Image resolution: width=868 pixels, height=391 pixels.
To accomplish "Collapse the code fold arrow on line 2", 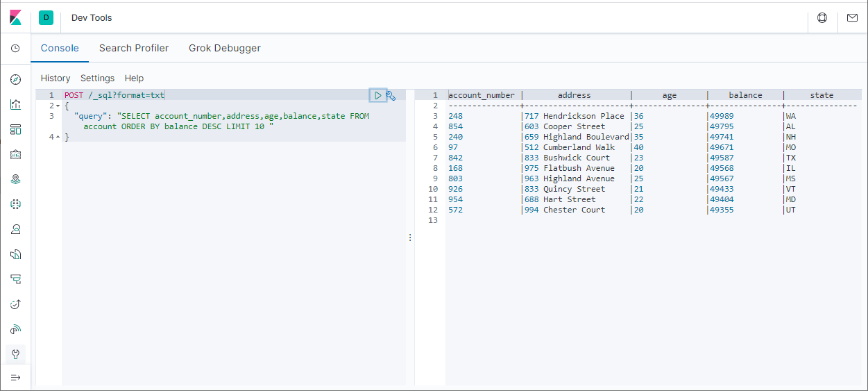I will coord(58,106).
